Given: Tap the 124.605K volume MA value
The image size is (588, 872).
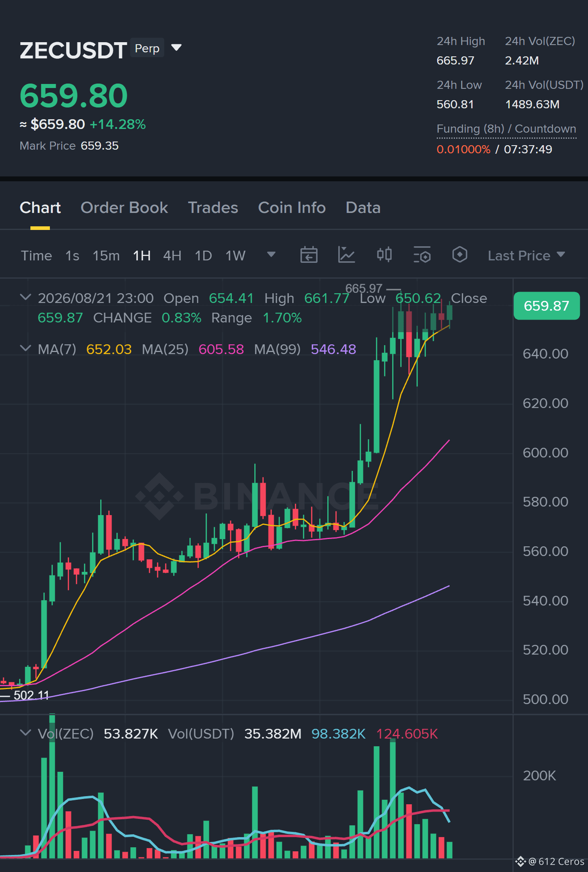Looking at the screenshot, I should pos(407,734).
